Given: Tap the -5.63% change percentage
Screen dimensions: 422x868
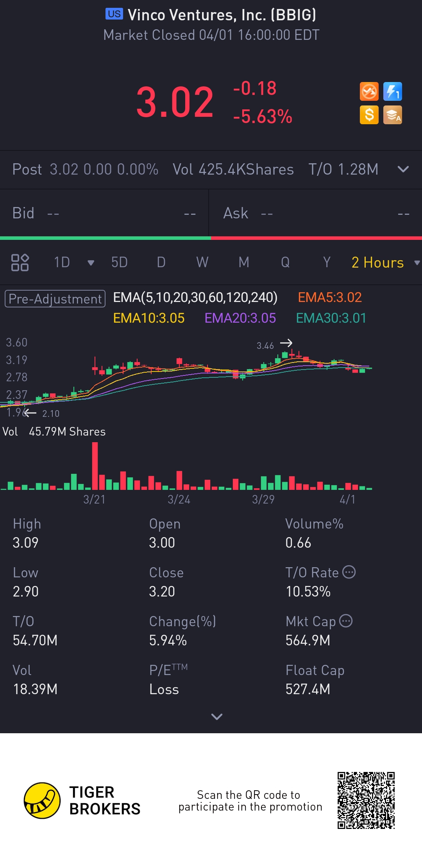Looking at the screenshot, I should pyautogui.click(x=263, y=117).
